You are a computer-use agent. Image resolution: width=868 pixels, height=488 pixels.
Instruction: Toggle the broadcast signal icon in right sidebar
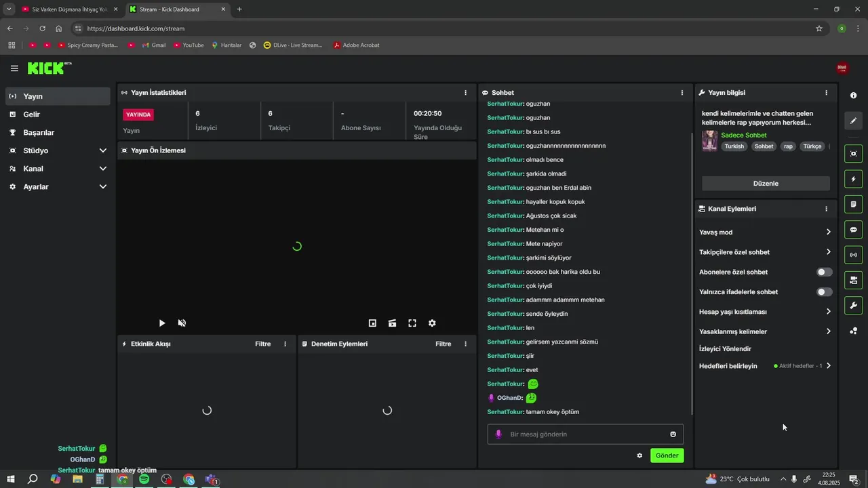click(853, 255)
